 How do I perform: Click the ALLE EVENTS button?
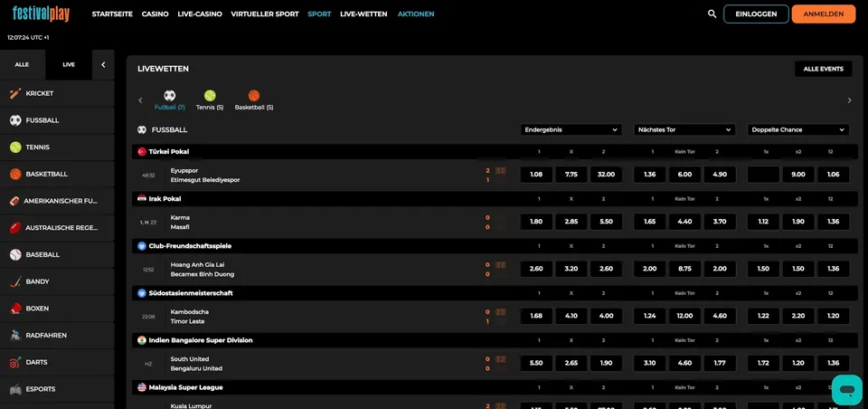(823, 69)
